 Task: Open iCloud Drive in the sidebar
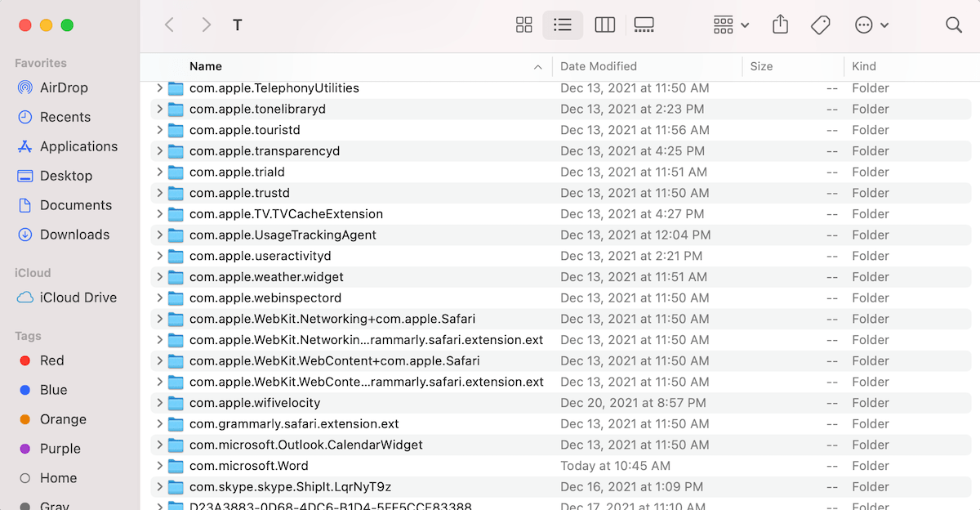[x=78, y=297]
